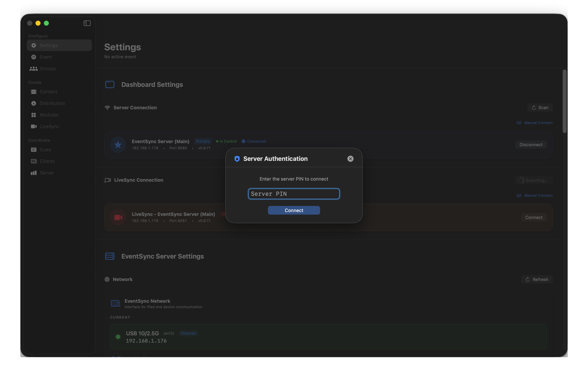Click the Scanning spinner indicator

pyautogui.click(x=521, y=180)
